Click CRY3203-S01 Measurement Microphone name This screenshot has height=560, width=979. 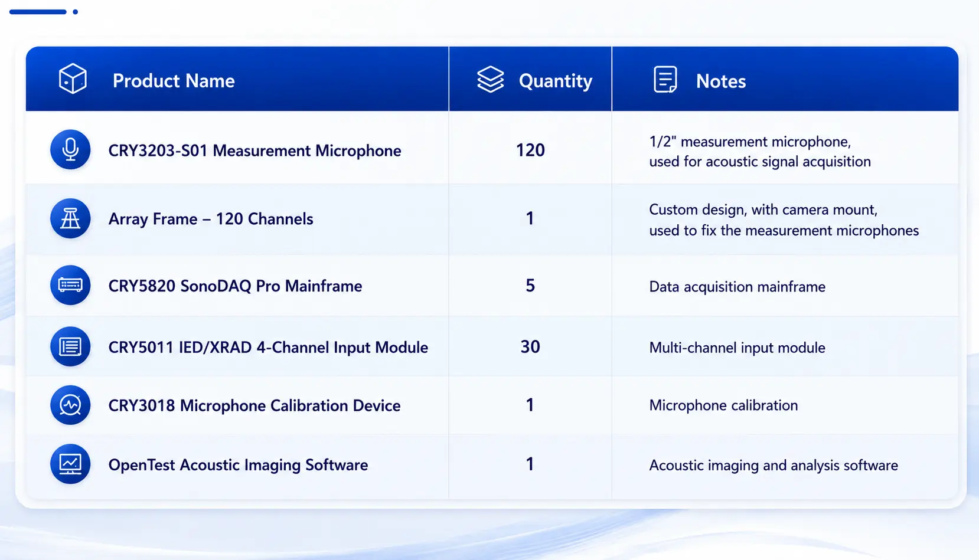click(x=254, y=150)
